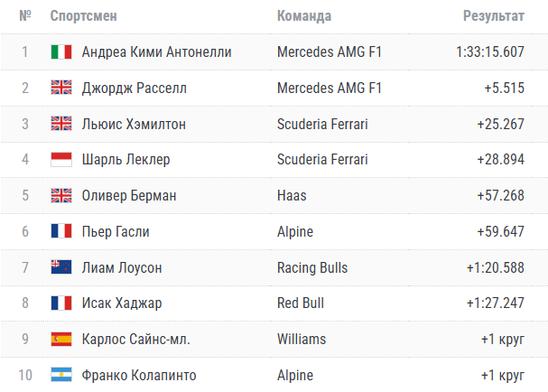Click the Racing Bulls team name

(312, 267)
